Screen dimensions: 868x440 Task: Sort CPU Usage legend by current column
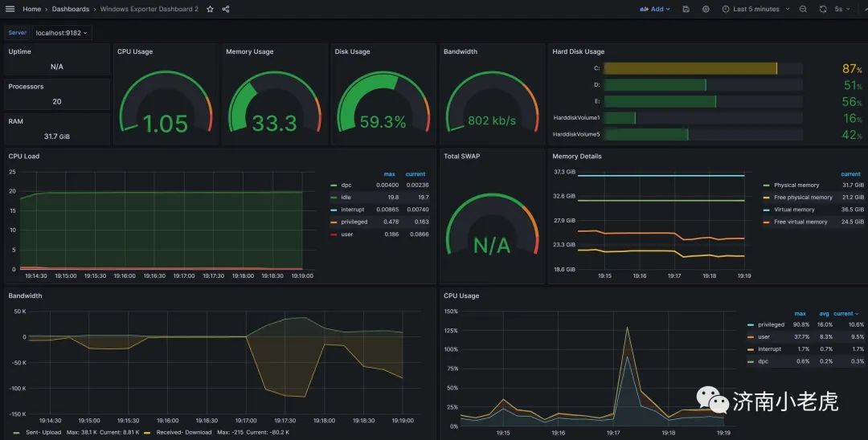click(845, 313)
